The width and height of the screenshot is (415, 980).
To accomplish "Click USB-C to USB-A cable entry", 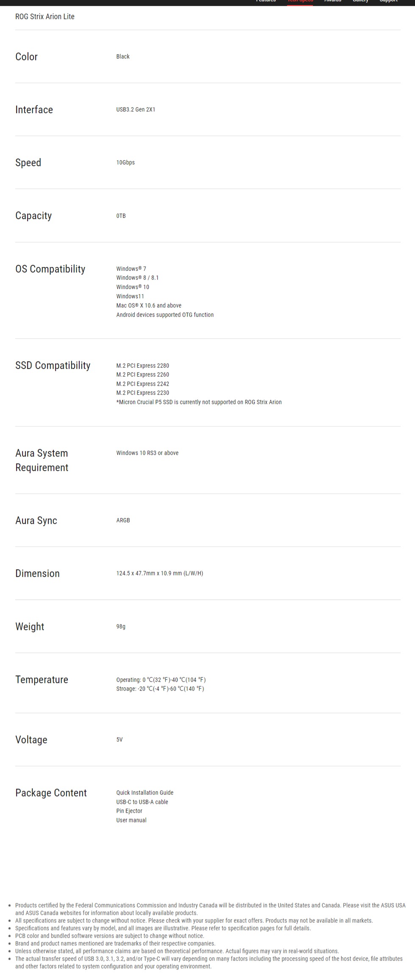I will click(x=142, y=802).
